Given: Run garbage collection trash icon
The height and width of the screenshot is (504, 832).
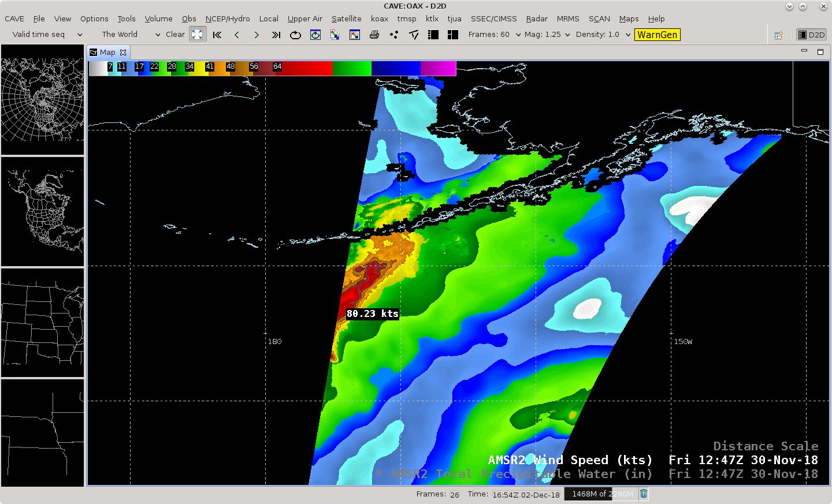Looking at the screenshot, I should click(x=644, y=494).
